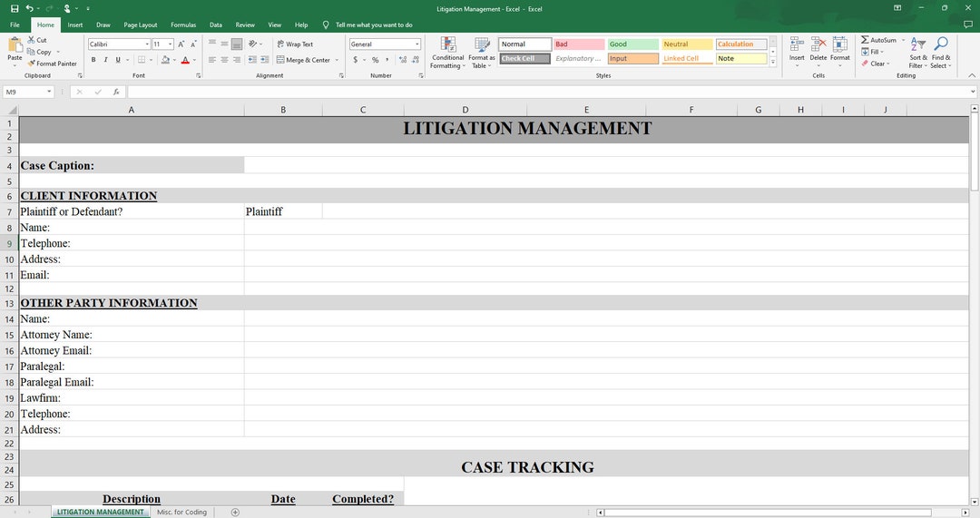Add a new worksheet
The height and width of the screenshot is (518, 980).
[235, 513]
